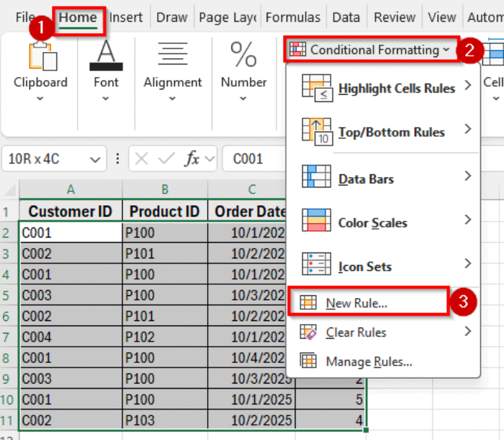Select Clear Rules menu entry
The image size is (504, 440).
point(383,332)
